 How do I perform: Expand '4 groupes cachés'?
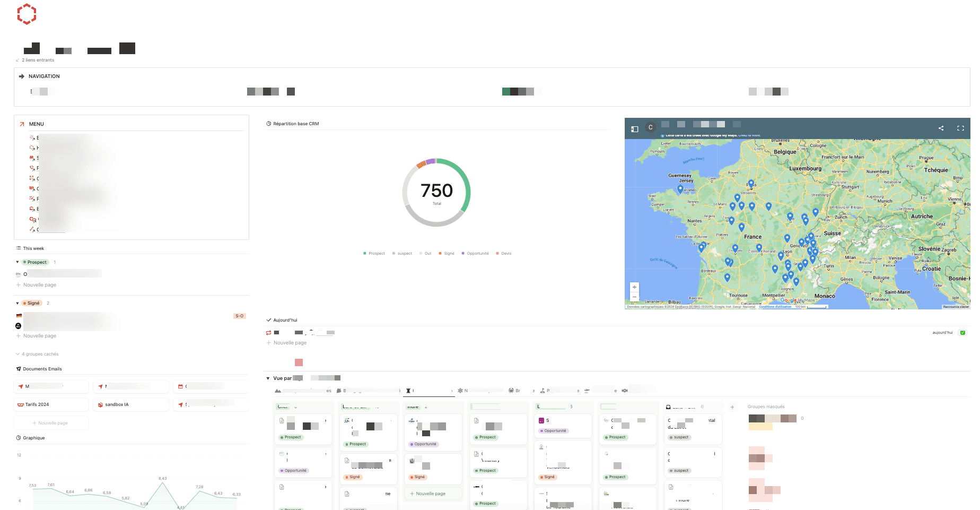coord(37,354)
